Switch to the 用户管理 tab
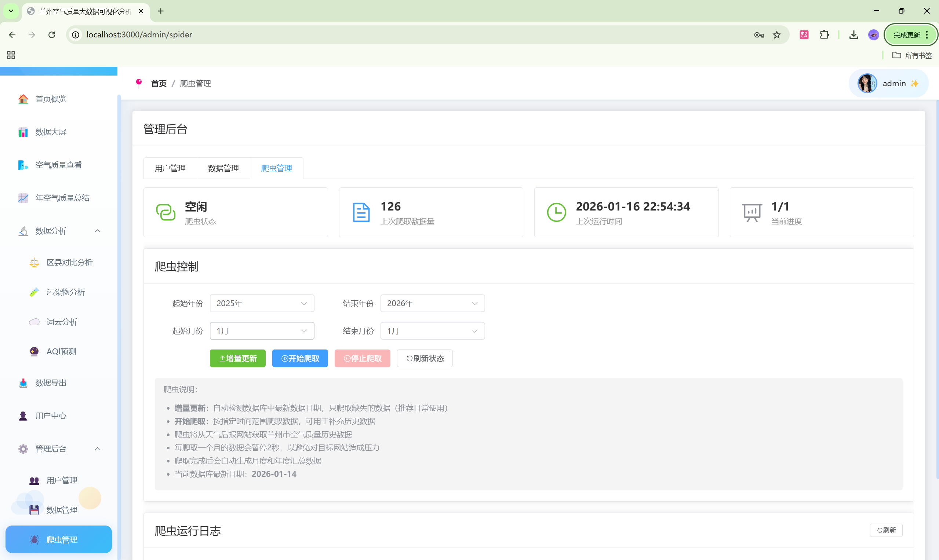939x560 pixels. tap(170, 168)
